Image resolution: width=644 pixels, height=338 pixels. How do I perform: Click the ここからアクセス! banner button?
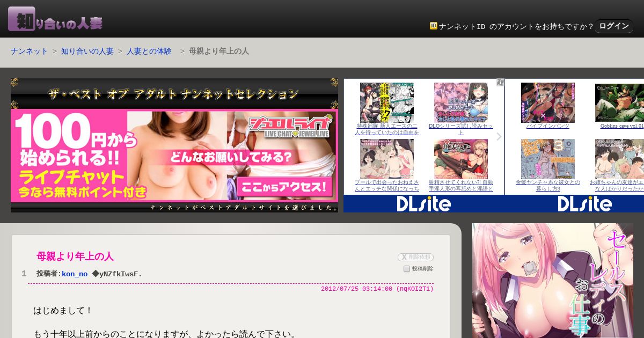284,187
